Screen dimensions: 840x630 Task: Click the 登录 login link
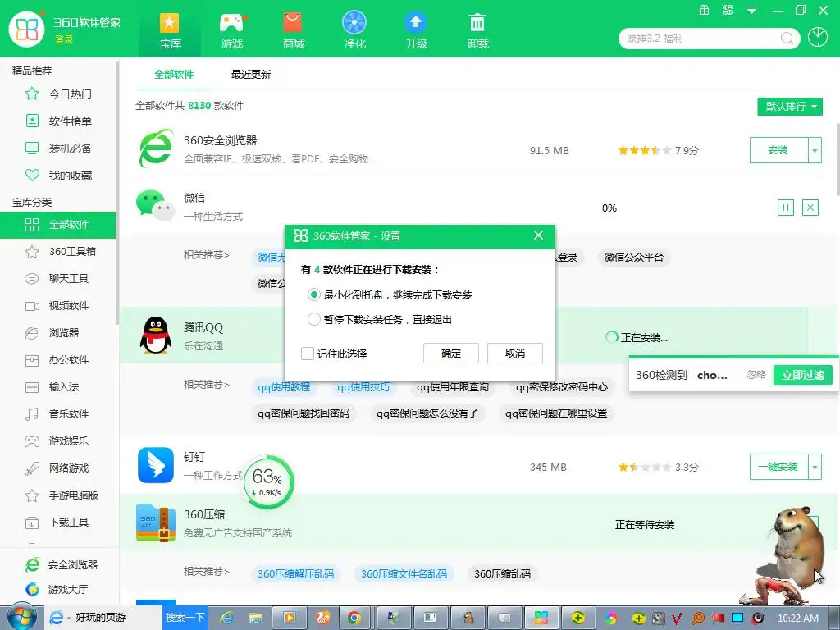64,39
